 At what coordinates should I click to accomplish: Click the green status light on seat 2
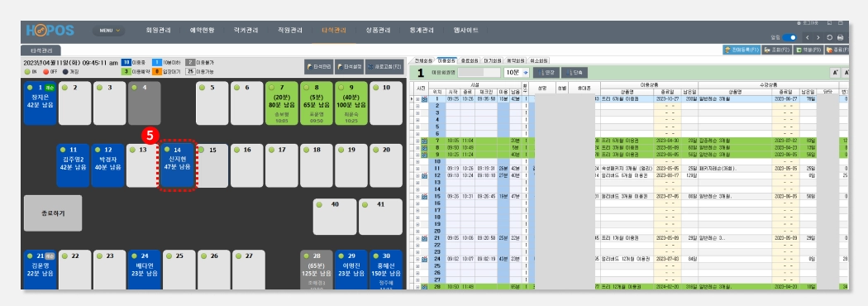64,88
